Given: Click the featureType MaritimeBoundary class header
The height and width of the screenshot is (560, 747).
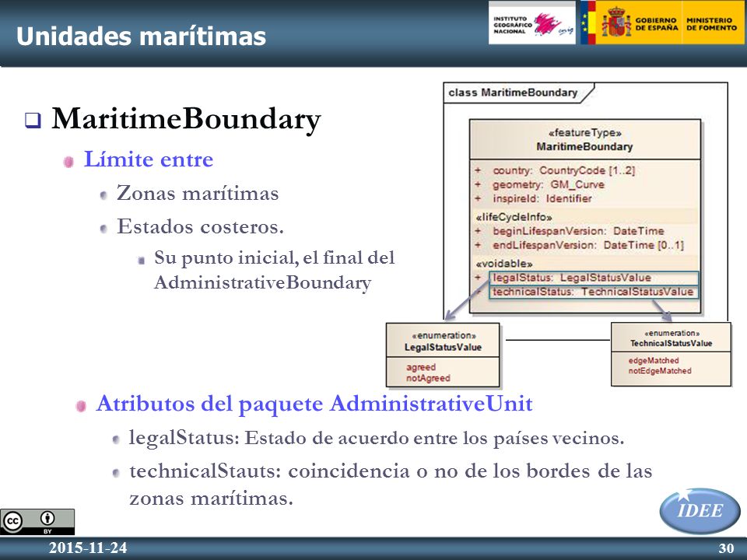Looking at the screenshot, I should (585, 139).
